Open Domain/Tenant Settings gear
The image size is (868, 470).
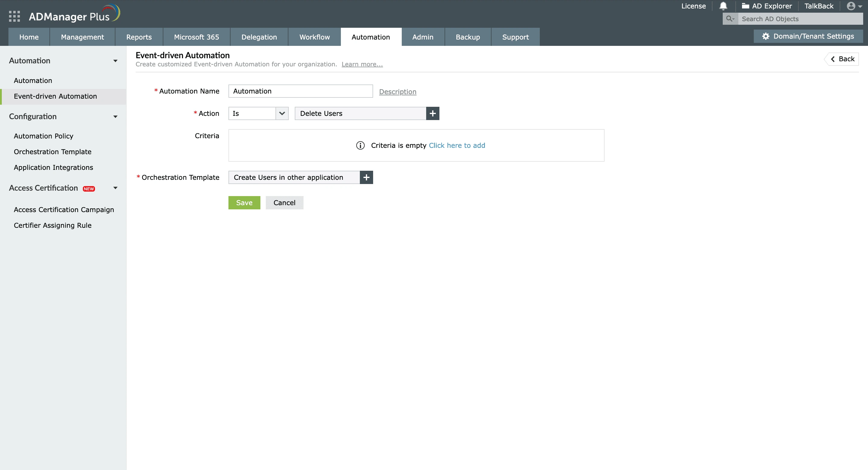coord(766,37)
